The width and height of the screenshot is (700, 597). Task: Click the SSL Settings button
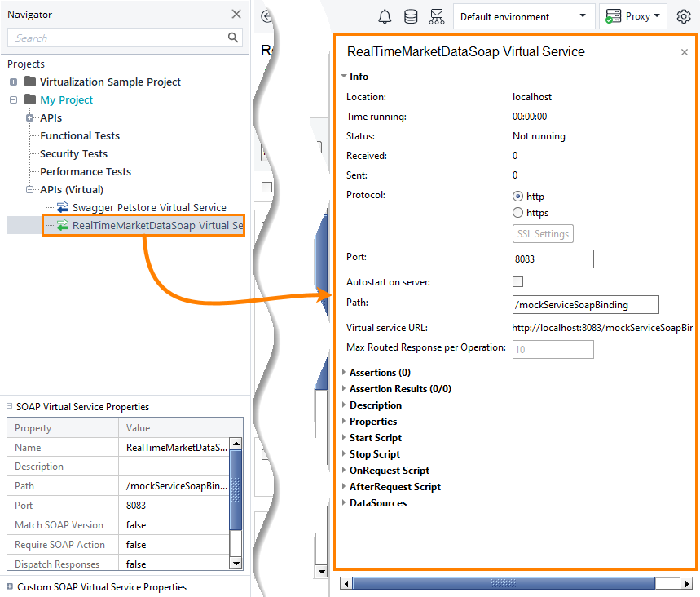[543, 233]
